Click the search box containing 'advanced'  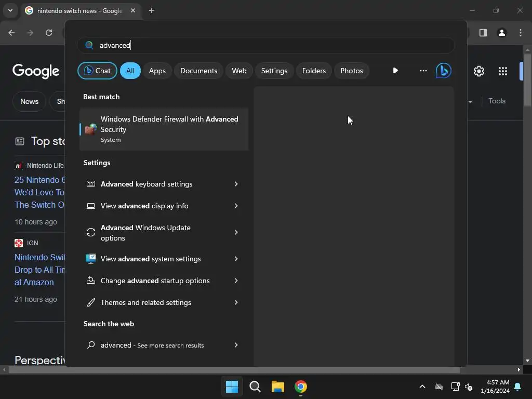pyautogui.click(x=265, y=45)
